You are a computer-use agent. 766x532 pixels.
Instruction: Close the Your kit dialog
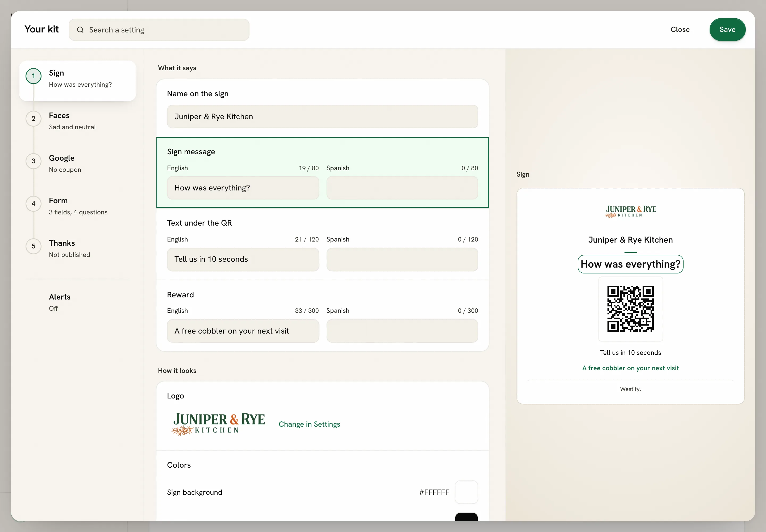click(x=680, y=30)
